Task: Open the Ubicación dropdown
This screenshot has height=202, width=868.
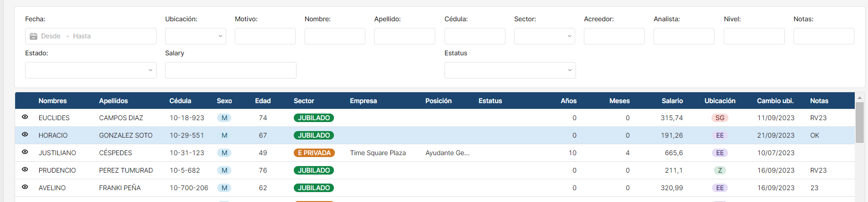Action: click(195, 36)
